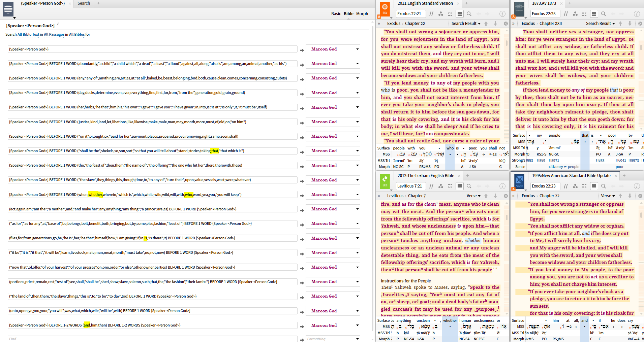The height and width of the screenshot is (342, 644).
Task: Click the Exodus 22:21 reference box
Action: [x=410, y=14]
